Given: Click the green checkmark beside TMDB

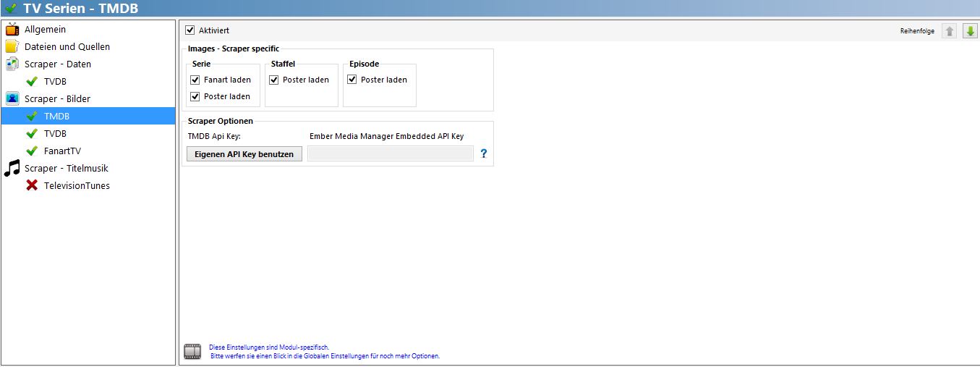Looking at the screenshot, I should (x=32, y=117).
